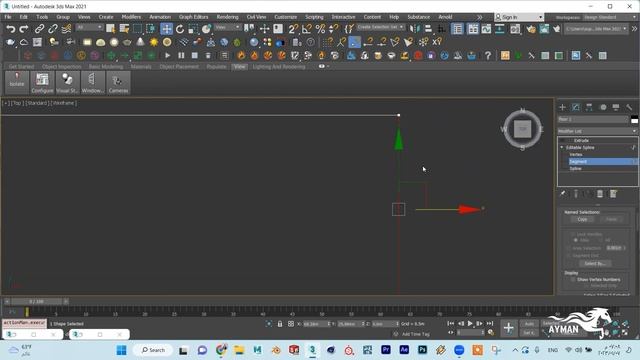
Task: Toggle the Angle Snap icon
Action: [x=307, y=29]
